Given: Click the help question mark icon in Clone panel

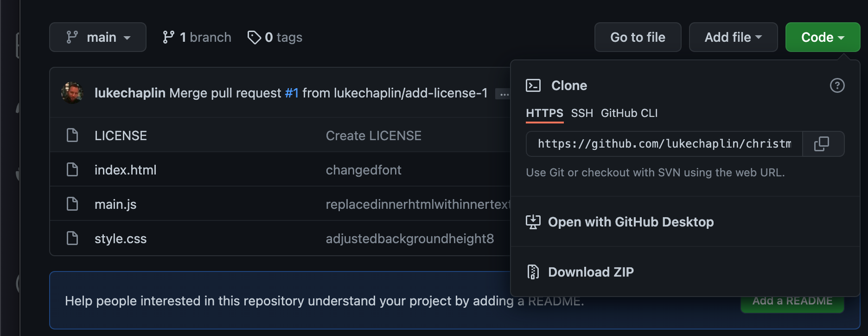Looking at the screenshot, I should 837,85.
